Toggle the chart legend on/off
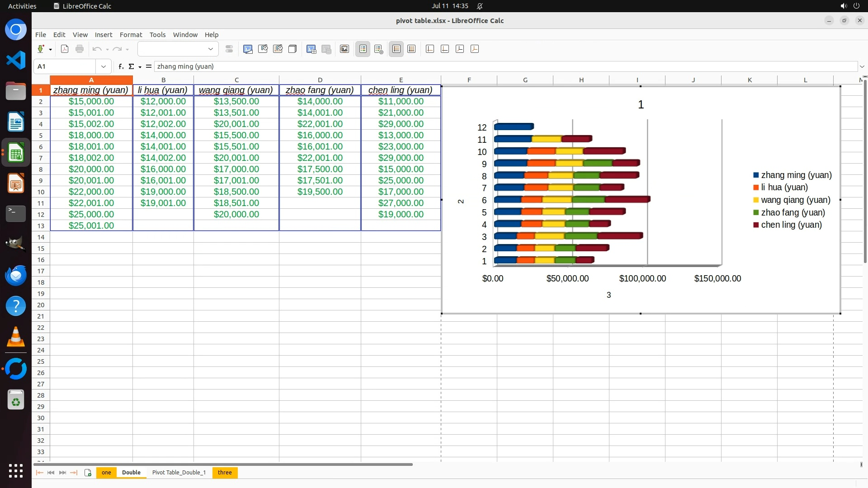 [363, 49]
